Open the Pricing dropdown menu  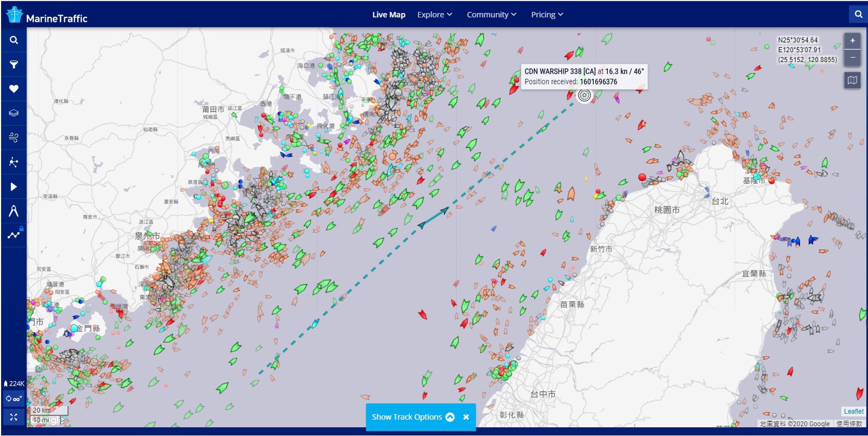pyautogui.click(x=546, y=15)
